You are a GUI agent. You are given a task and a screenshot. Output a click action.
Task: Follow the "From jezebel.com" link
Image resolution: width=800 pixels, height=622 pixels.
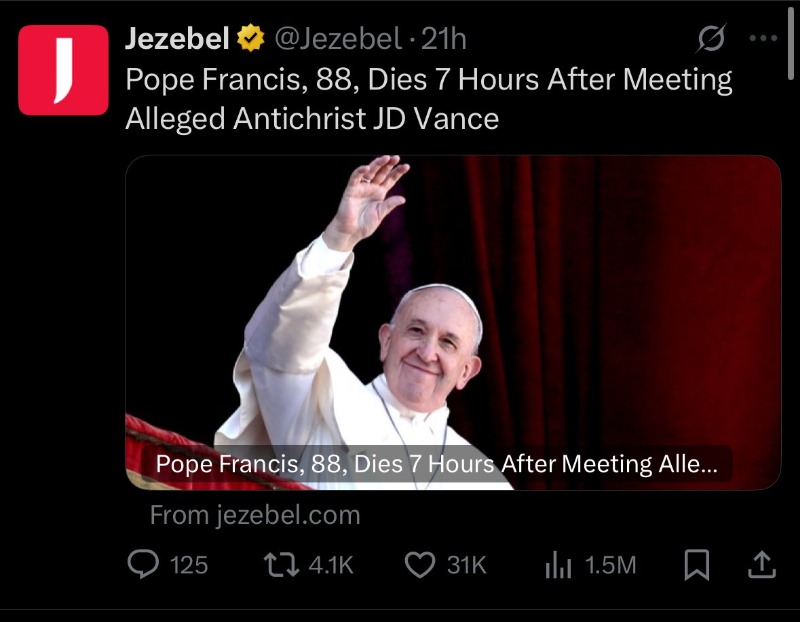pyautogui.click(x=254, y=516)
